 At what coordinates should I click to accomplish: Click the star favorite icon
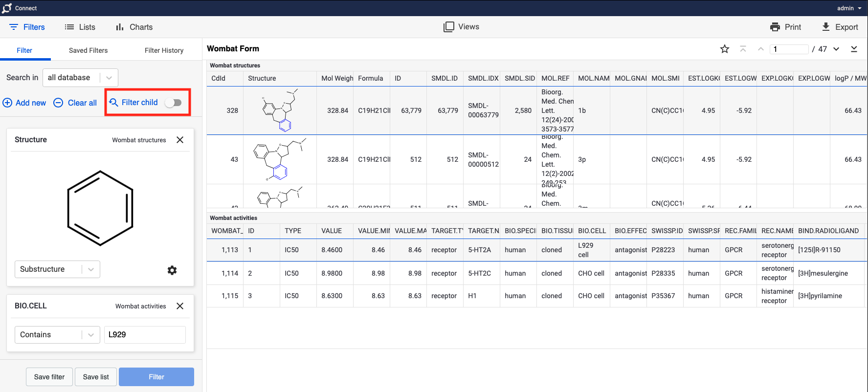coord(724,49)
